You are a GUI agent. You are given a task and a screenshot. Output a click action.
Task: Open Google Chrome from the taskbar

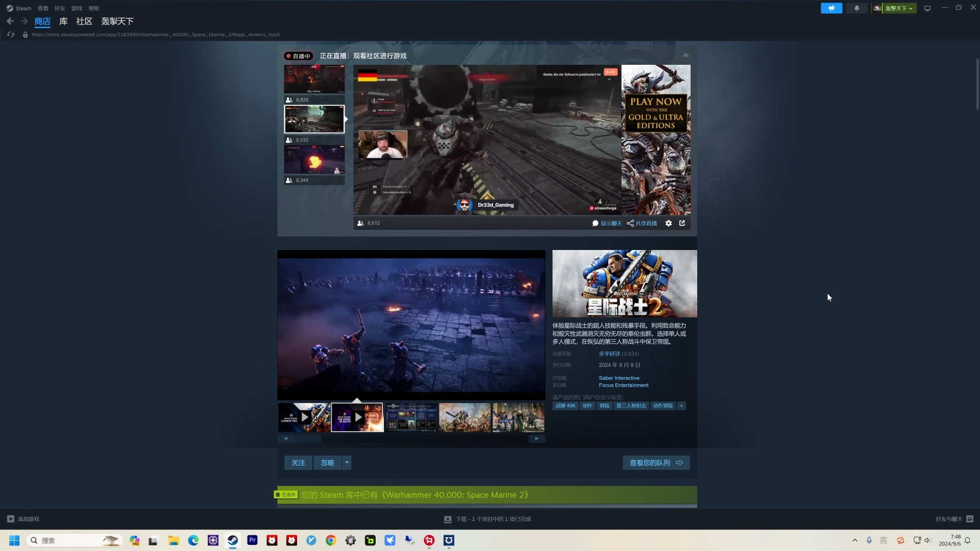(331, 540)
